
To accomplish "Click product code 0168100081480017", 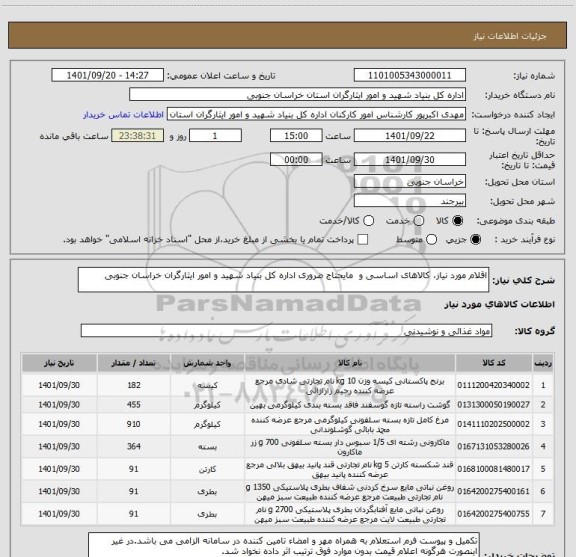I will (x=493, y=469).
